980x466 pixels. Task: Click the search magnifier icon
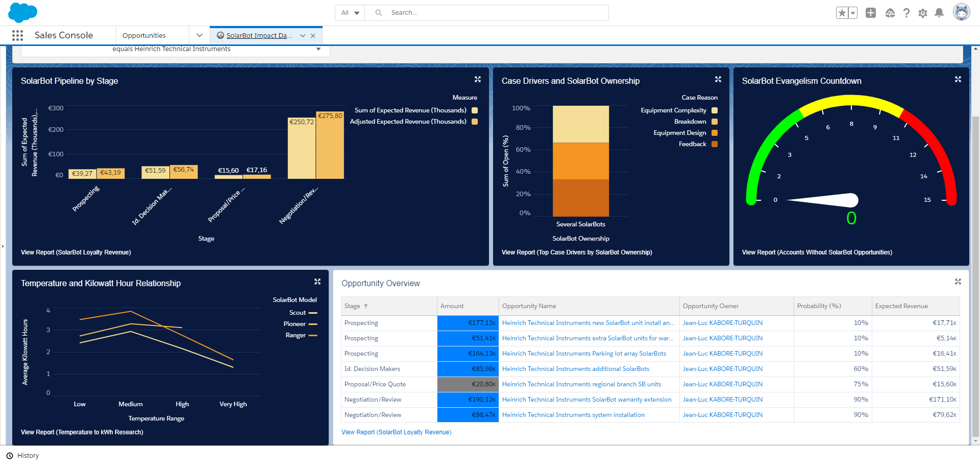378,13
